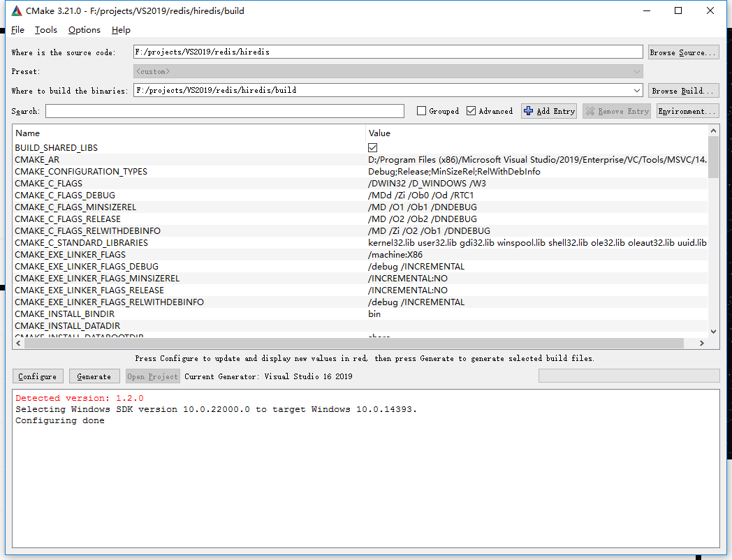Open the Options menu

point(85,30)
